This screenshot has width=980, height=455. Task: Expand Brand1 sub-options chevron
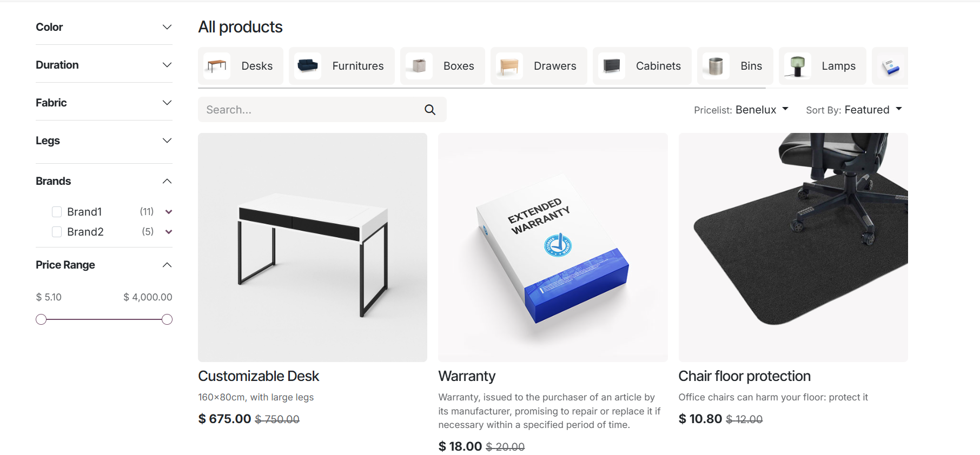click(169, 212)
